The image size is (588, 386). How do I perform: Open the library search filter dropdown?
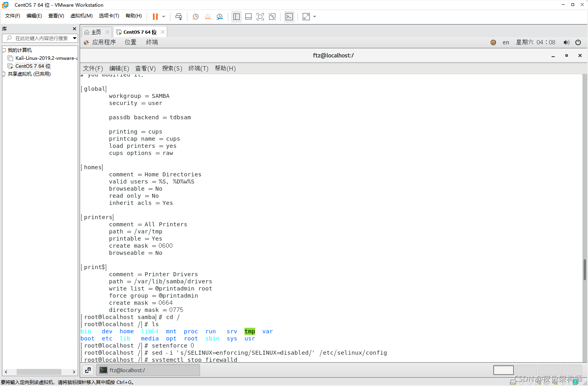pos(74,38)
